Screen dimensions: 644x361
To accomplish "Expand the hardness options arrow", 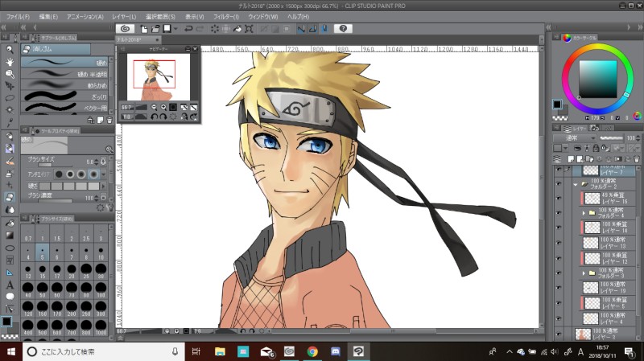I will pyautogui.click(x=104, y=187).
